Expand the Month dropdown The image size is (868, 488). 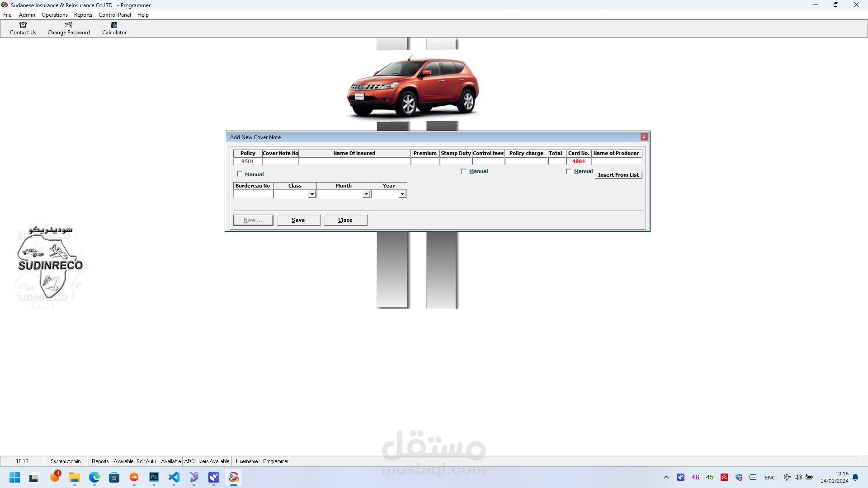point(366,194)
